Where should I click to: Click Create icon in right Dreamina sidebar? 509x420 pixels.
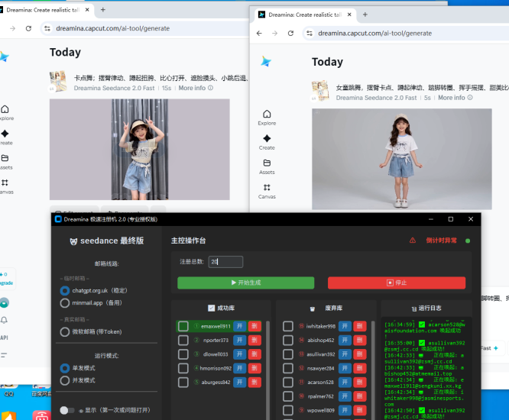coord(267,138)
